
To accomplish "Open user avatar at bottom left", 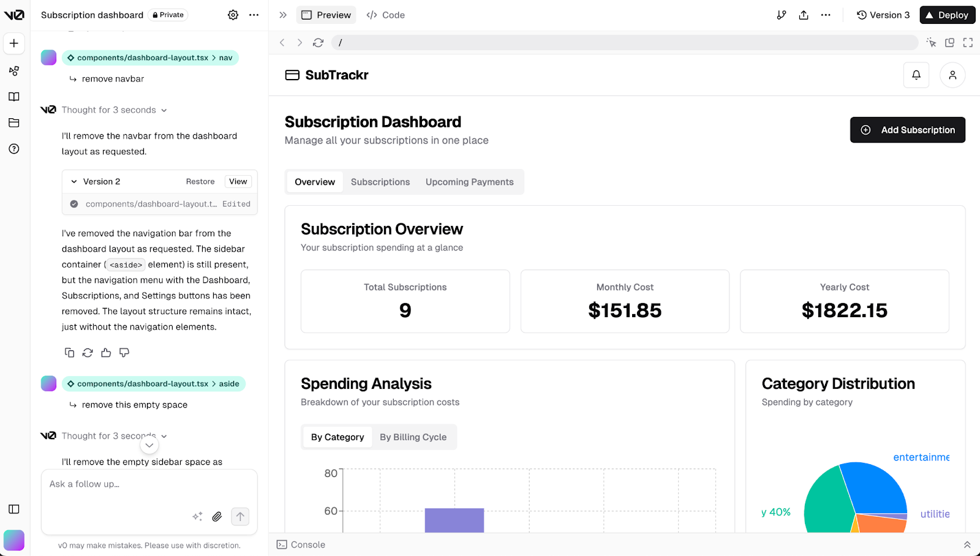I will 14,540.
